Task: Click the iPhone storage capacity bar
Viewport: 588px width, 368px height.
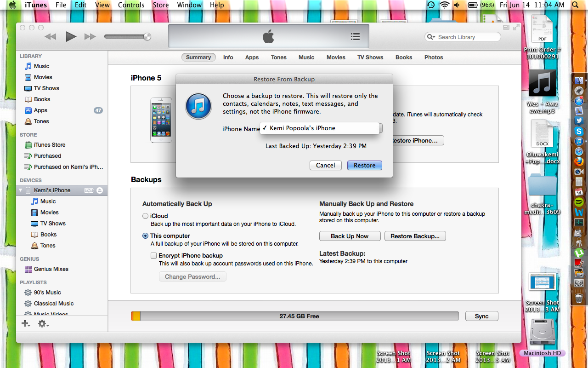Action: (x=294, y=316)
